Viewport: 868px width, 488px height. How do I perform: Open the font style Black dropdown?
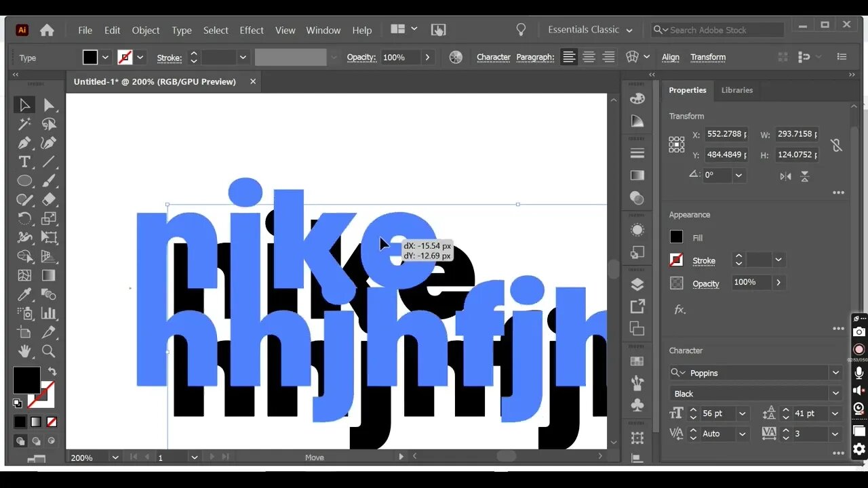pyautogui.click(x=835, y=394)
